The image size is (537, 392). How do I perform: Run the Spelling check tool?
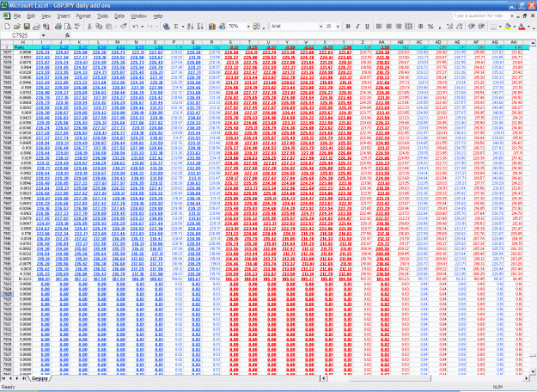(77, 27)
